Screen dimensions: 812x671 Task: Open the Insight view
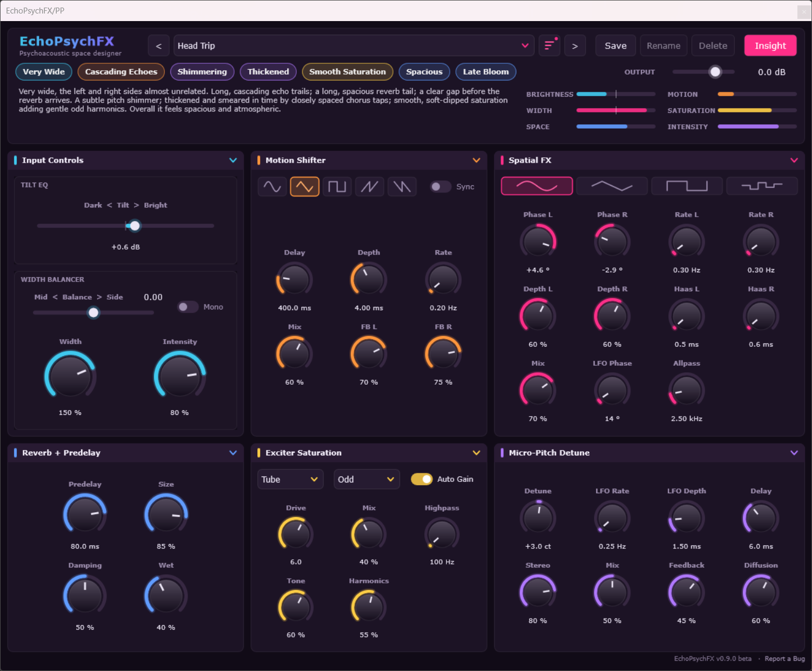[770, 46]
